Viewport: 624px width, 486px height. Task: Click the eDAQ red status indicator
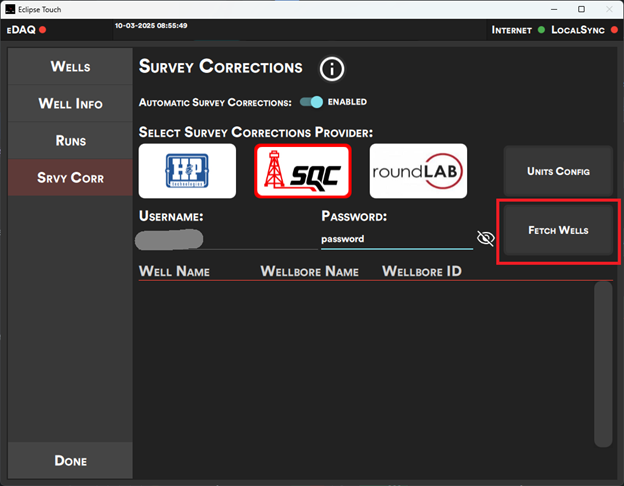point(43,30)
